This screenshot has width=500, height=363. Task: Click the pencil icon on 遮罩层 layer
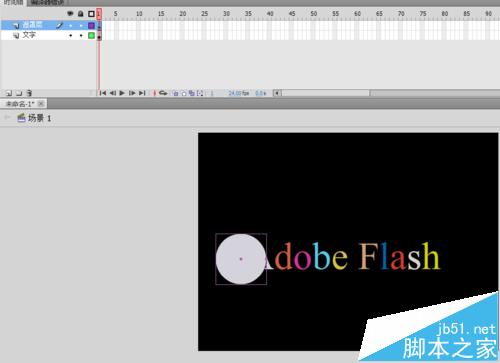59,25
